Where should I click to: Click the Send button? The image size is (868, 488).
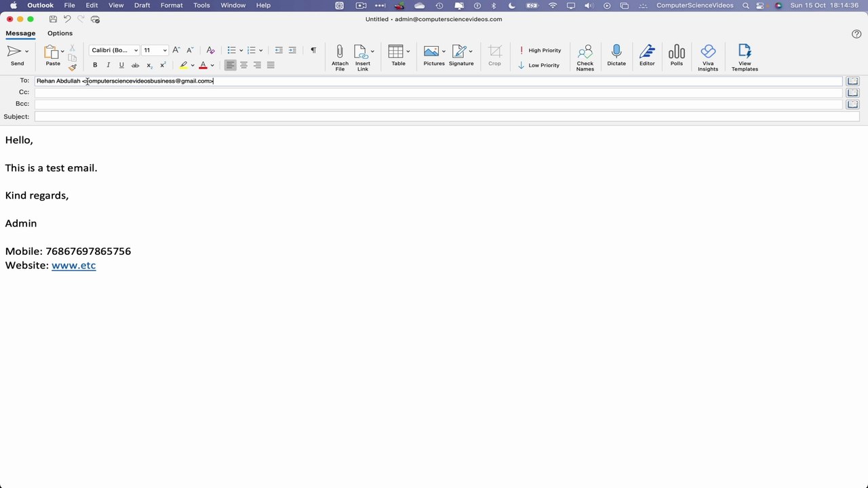15,56
